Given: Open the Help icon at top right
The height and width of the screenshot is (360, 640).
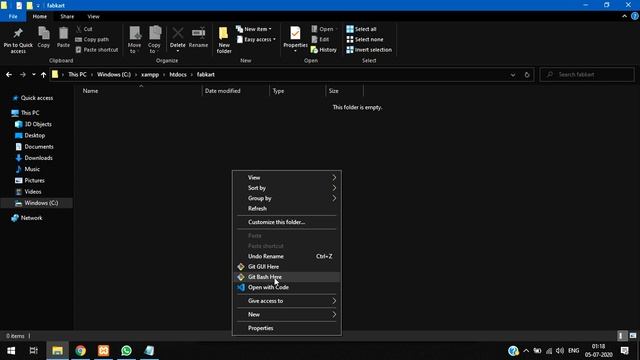Looking at the screenshot, I should click(x=635, y=16).
